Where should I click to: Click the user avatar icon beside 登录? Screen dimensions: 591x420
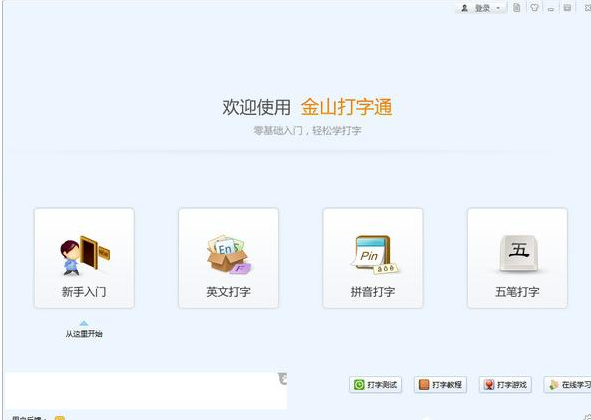point(464,8)
